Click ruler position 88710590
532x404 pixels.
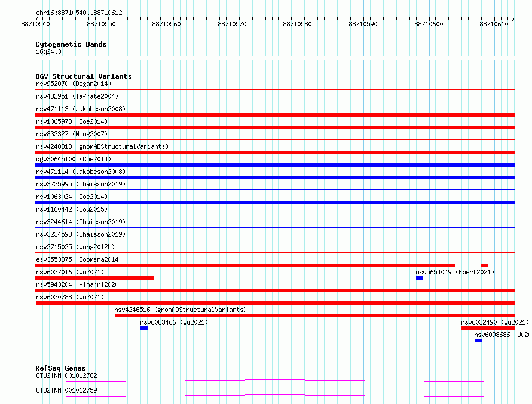tap(363, 24)
